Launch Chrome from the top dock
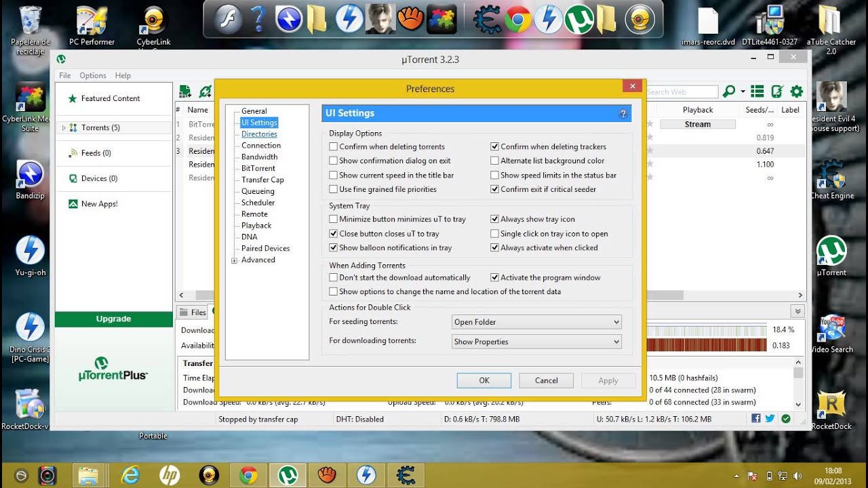This screenshot has height=488, width=868. [517, 20]
